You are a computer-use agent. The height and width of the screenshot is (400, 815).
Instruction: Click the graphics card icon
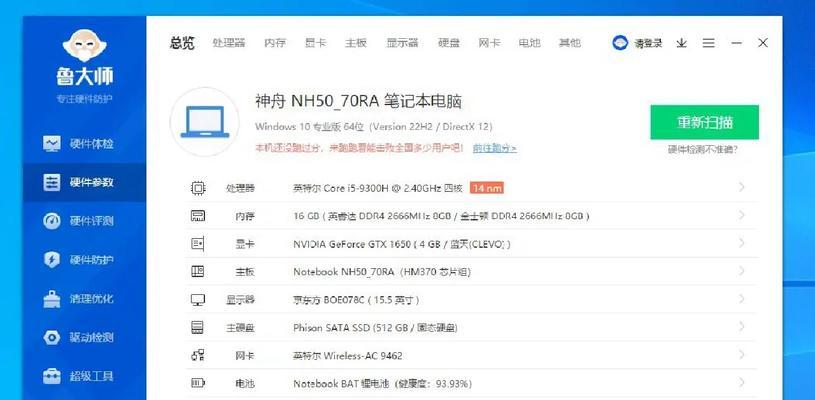(198, 244)
